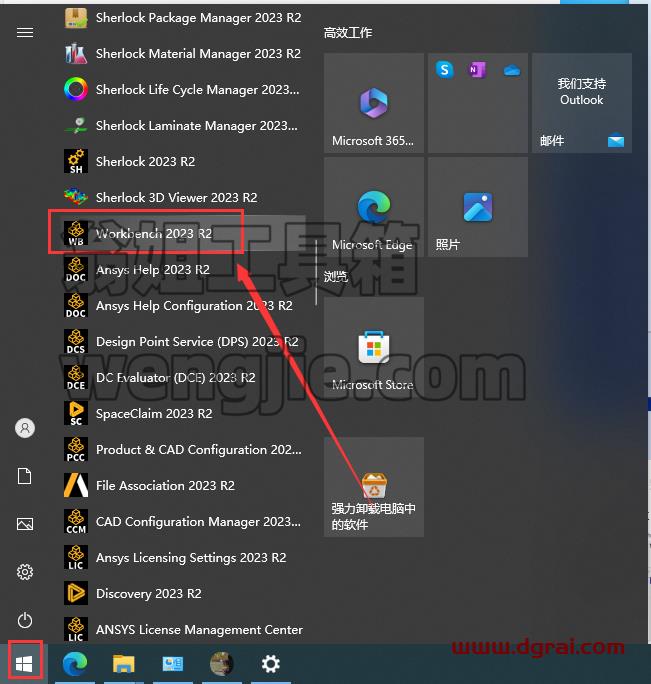651x684 pixels.
Task: Open Sherlock 2023 R2 app
Action: click(182, 161)
